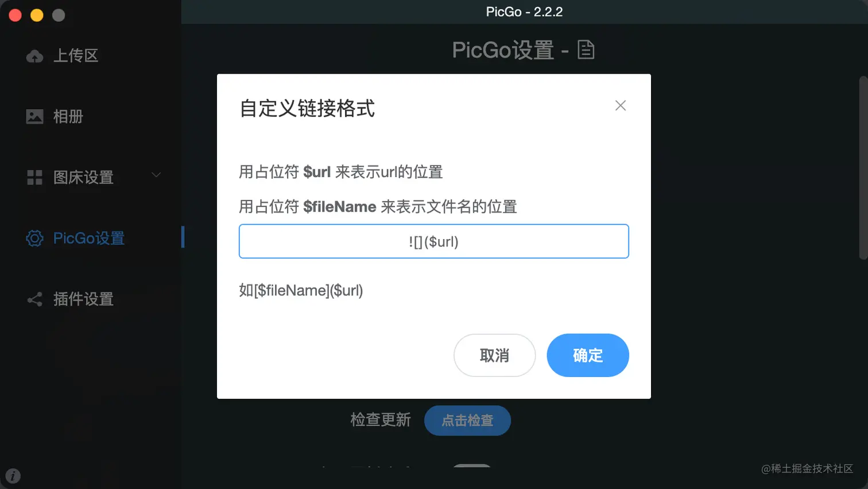This screenshot has width=868, height=489.
Task: Click the gear icon beside PicGo设置
Action: coord(34,238)
